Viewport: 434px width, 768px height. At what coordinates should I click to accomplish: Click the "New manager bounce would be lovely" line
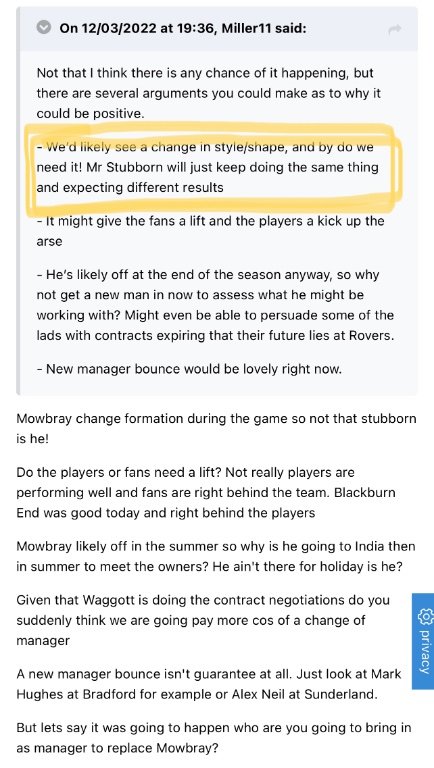189,368
